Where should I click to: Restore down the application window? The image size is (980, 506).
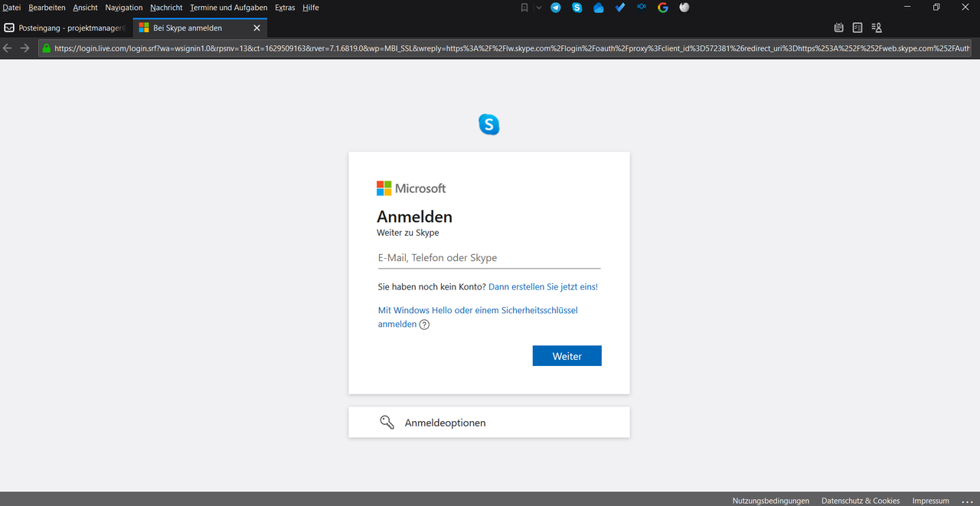(x=936, y=7)
